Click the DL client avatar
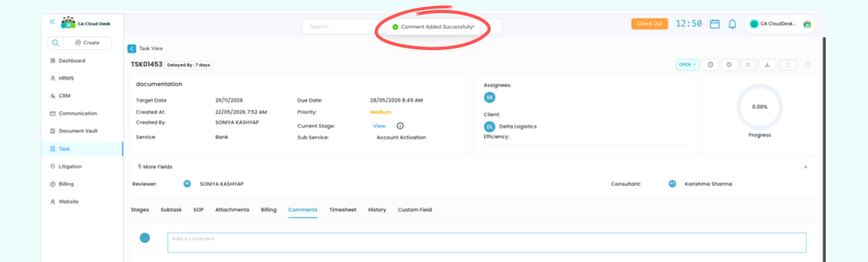The image size is (868, 262). 489,126
